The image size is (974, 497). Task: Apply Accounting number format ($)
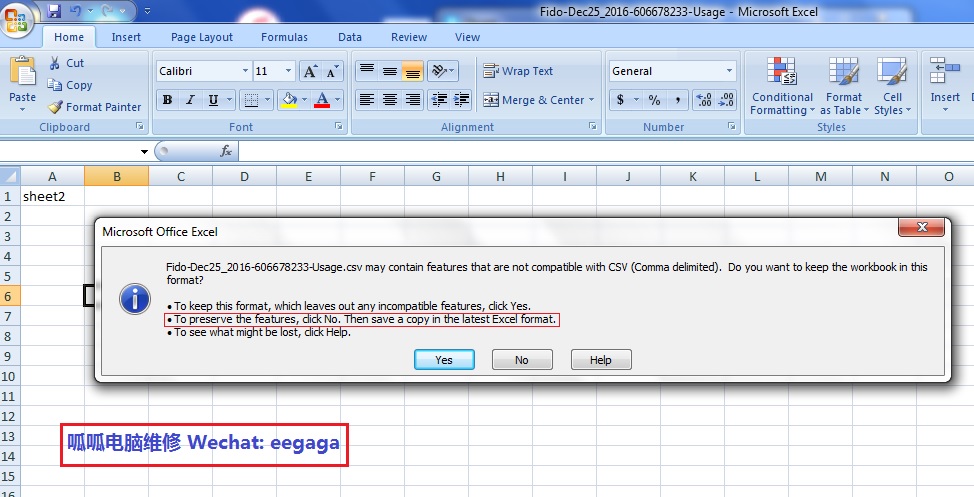click(620, 99)
